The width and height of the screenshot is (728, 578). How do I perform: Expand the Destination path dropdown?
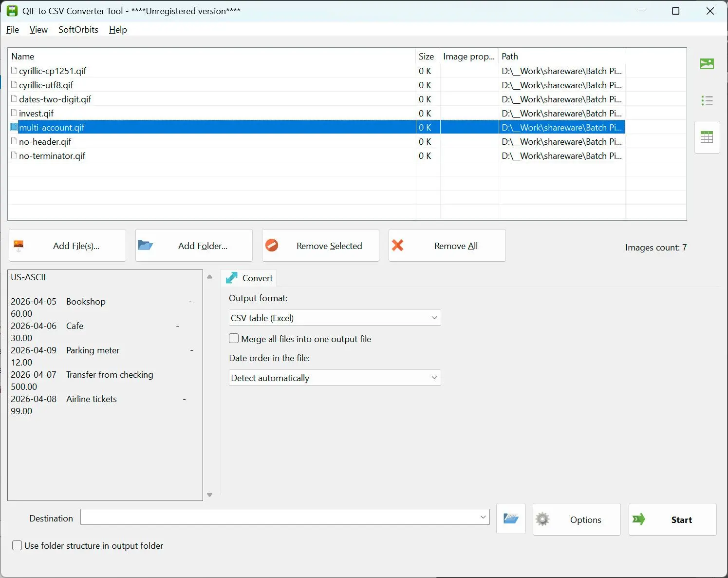(x=483, y=517)
